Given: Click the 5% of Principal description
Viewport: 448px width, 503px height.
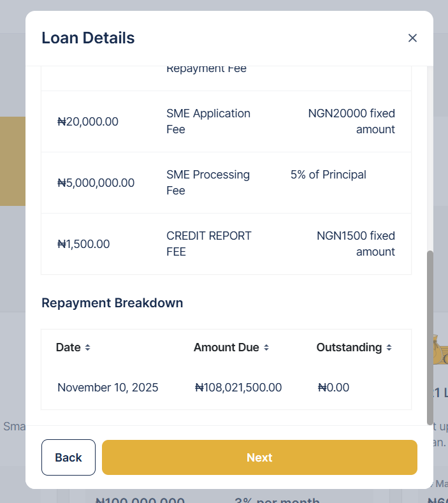Looking at the screenshot, I should (328, 175).
